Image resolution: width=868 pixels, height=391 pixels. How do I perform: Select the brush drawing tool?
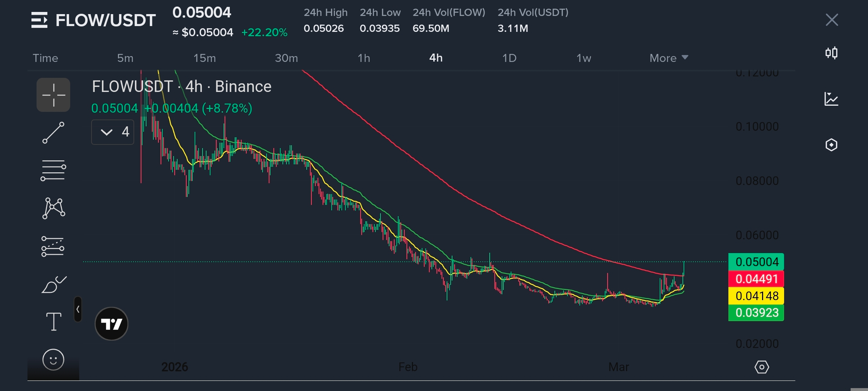[54, 285]
